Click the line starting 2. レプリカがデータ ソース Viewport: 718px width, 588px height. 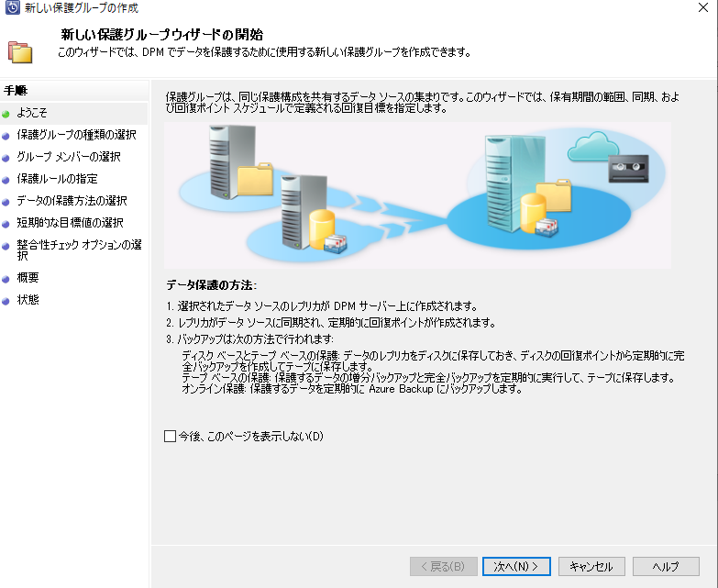click(331, 323)
